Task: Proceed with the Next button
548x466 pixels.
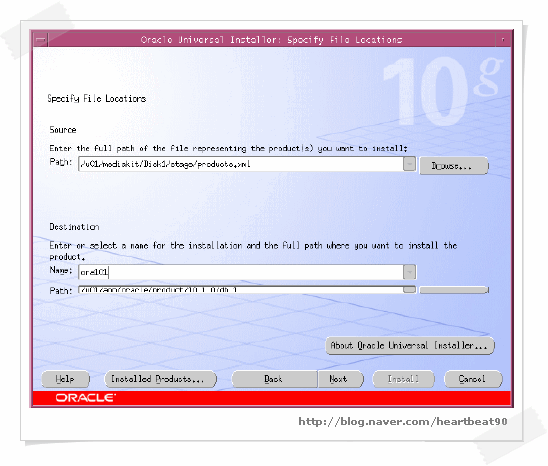Action: tap(340, 379)
